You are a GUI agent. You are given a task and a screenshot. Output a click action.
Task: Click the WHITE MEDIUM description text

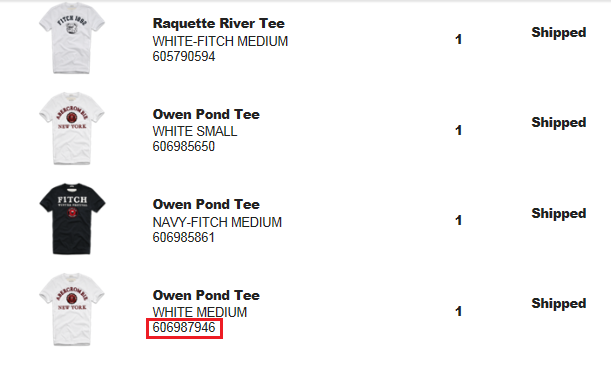click(x=200, y=312)
